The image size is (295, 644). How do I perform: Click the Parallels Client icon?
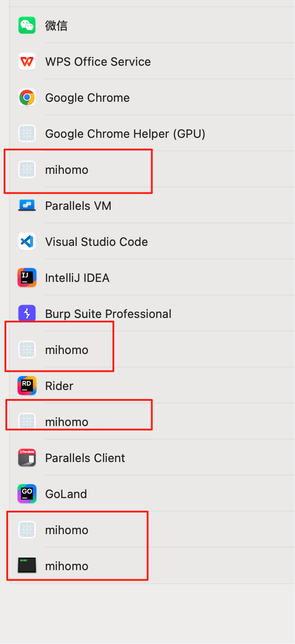pos(27,458)
